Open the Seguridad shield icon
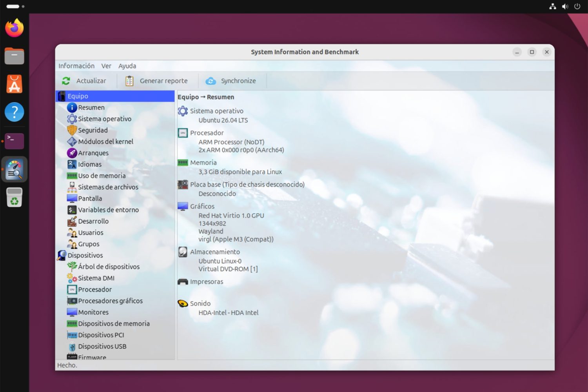 pyautogui.click(x=72, y=130)
